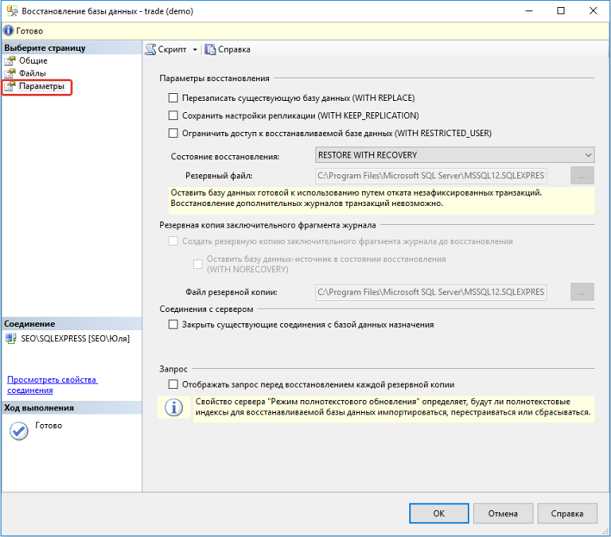This screenshot has width=611, height=537.
Task: Open the Скрипт dropdown arrow
Action: 195,49
